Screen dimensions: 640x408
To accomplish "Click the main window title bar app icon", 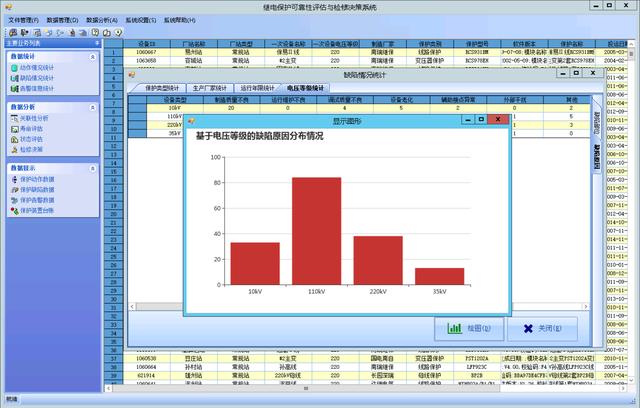I will coord(8,7).
